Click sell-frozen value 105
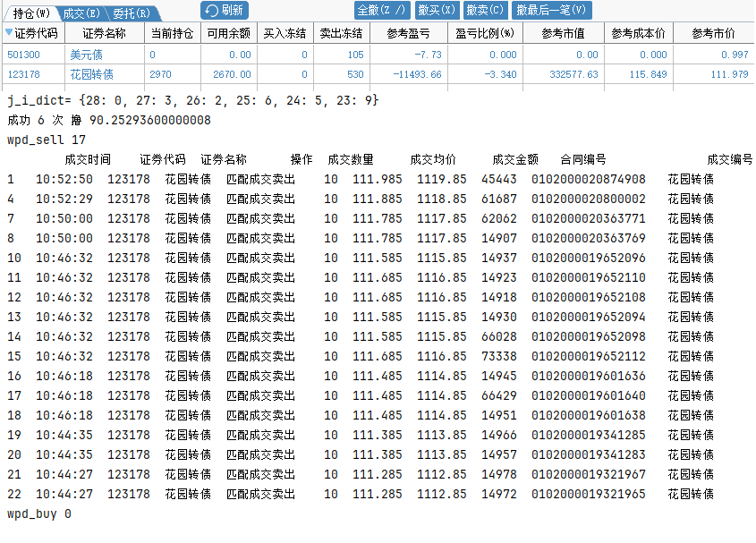 (356, 55)
